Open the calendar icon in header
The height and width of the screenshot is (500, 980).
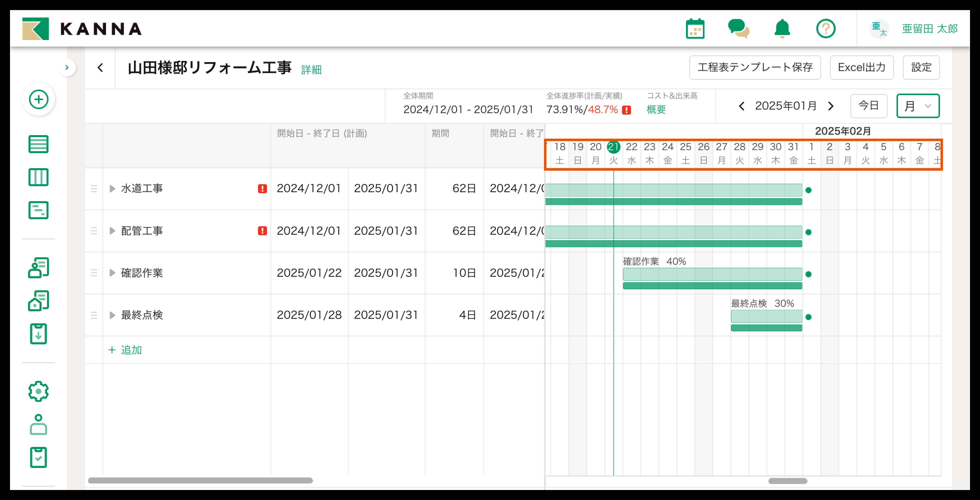tap(695, 29)
